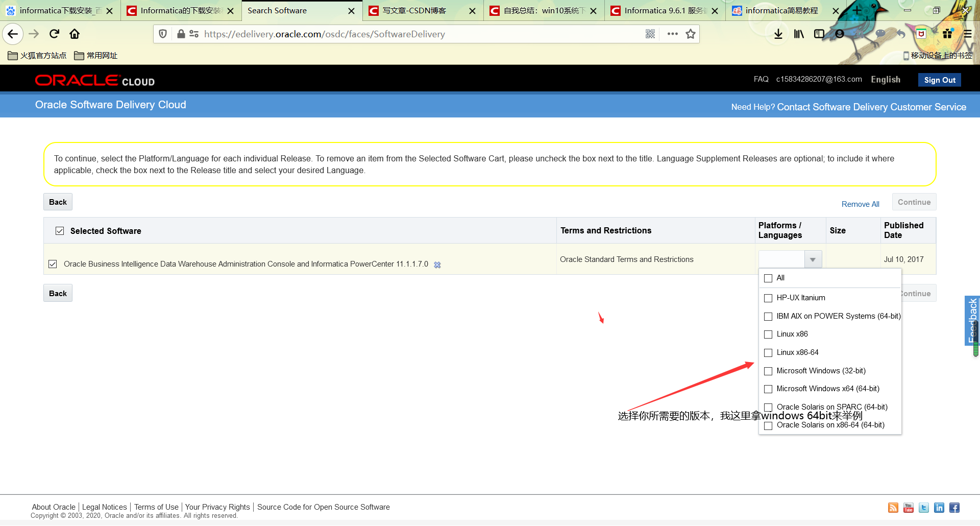Open the Platforms/Languages dropdown arrow
This screenshot has height=526, width=980.
coord(813,259)
